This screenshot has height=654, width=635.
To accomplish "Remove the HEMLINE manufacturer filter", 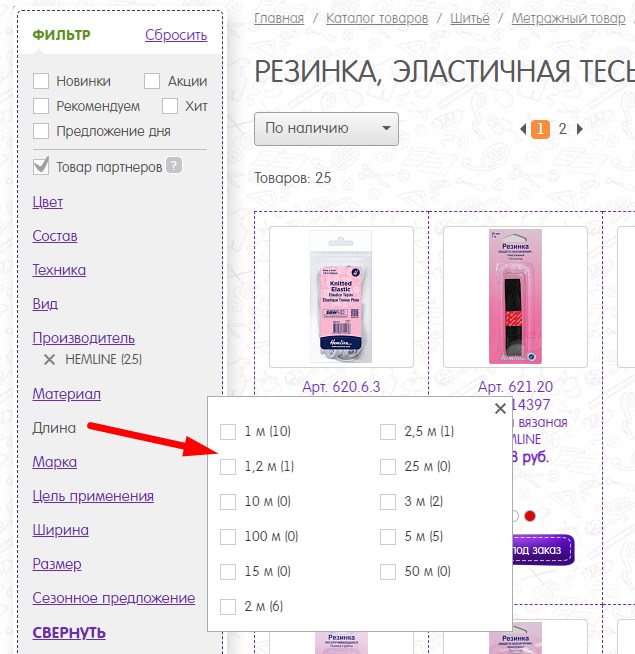I will tap(49, 360).
